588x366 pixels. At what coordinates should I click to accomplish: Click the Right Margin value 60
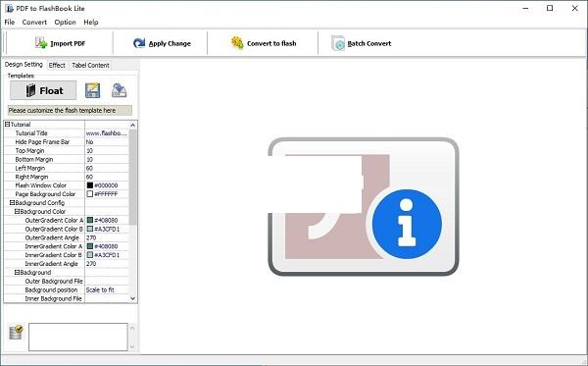click(x=107, y=177)
